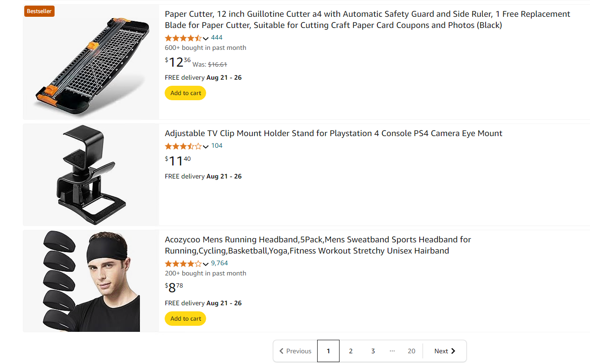This screenshot has height=364, width=590.
Task: Go to results page 2
Action: [351, 351]
